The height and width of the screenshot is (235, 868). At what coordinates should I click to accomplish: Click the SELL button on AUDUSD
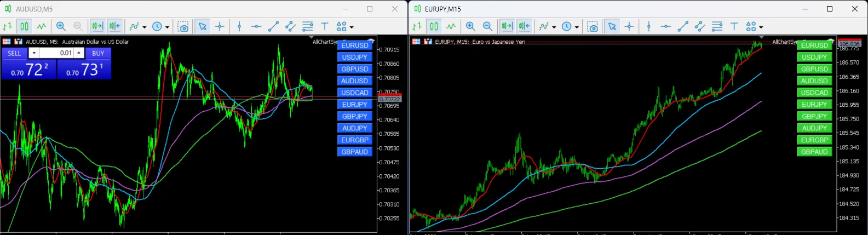(14, 53)
